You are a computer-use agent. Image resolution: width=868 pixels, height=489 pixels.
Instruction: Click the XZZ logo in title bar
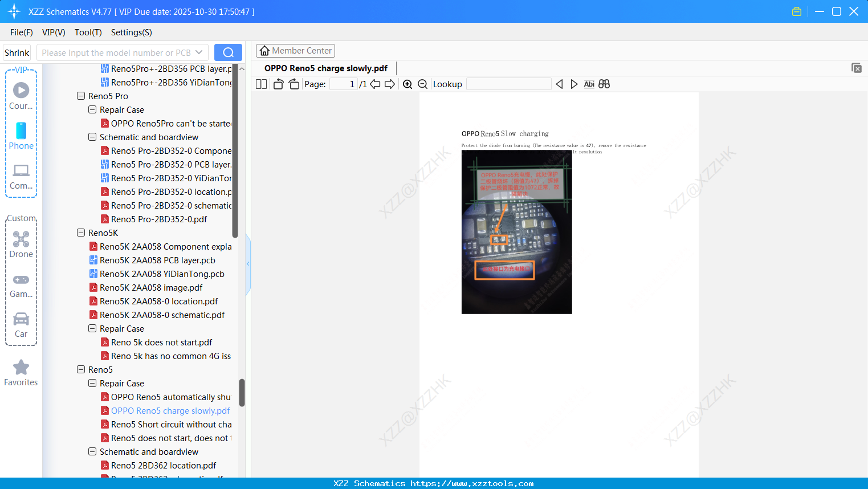coord(14,11)
